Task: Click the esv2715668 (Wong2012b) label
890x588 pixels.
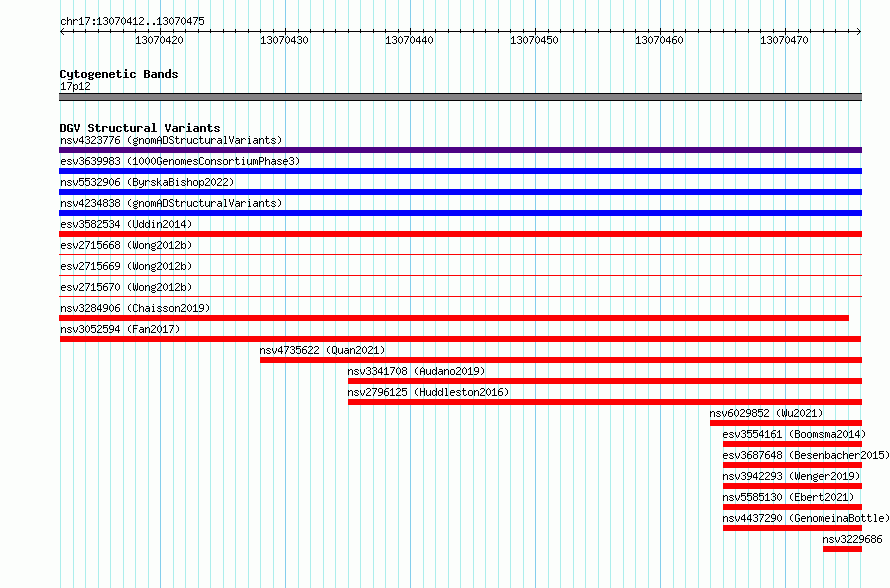Action: (x=126, y=245)
